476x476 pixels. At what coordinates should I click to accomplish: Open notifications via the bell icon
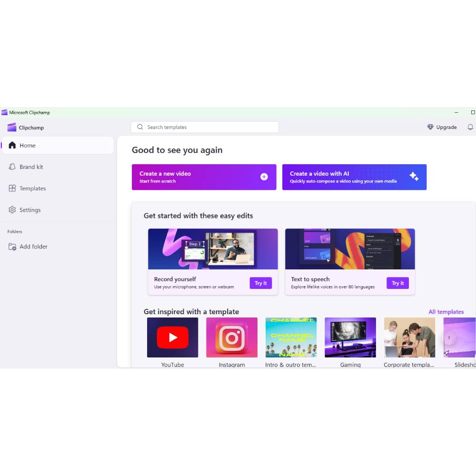click(x=470, y=127)
